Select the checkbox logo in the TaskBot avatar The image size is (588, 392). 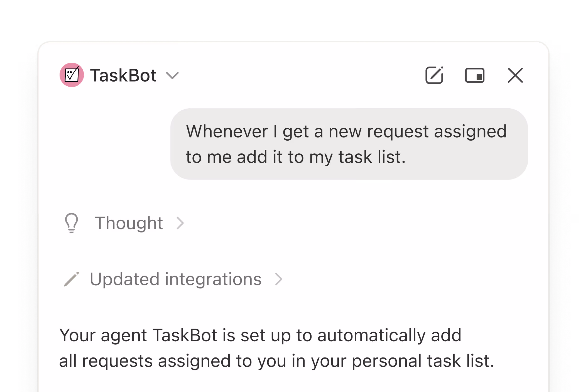pos(72,75)
